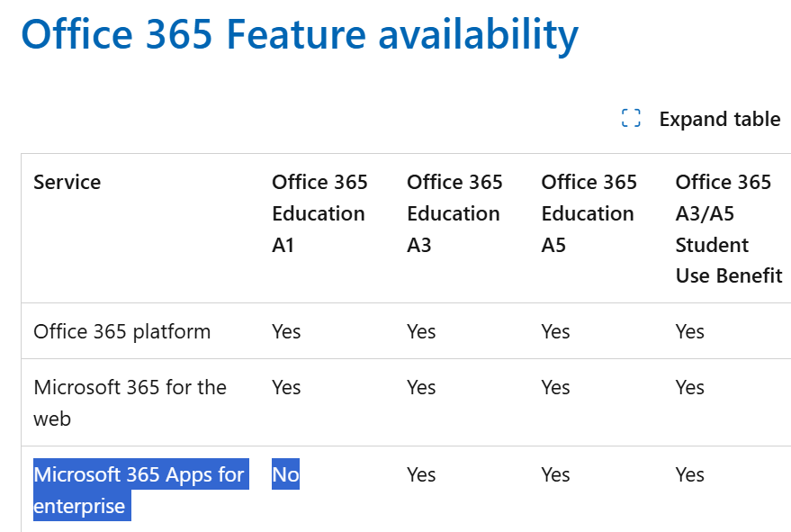Click Yes for Office 365 platform under A3
The width and height of the screenshot is (791, 532).
421,331
